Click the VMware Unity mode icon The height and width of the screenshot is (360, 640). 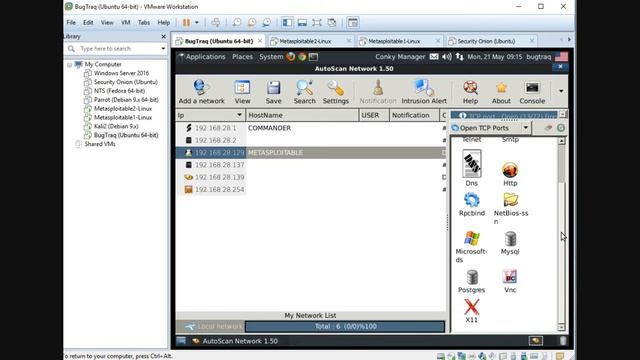pos(332,22)
